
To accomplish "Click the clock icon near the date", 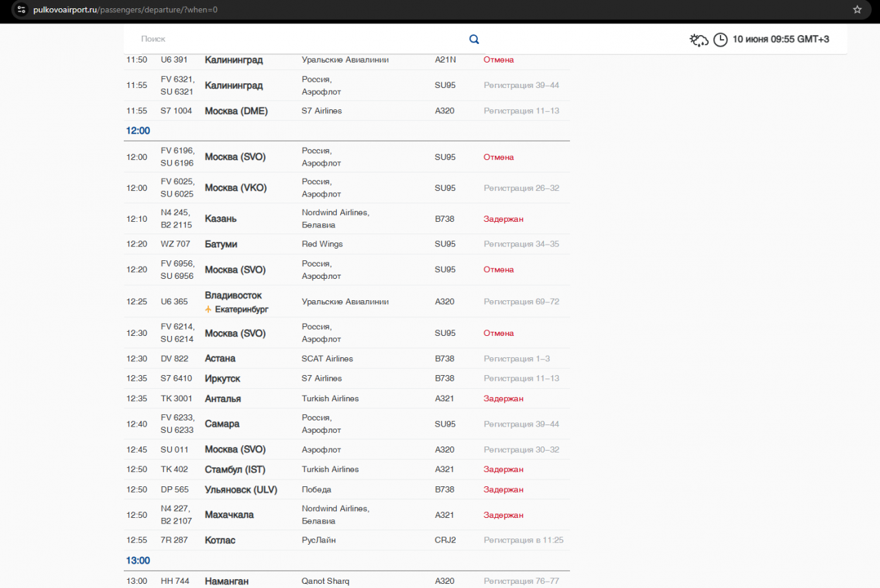I will coord(720,40).
